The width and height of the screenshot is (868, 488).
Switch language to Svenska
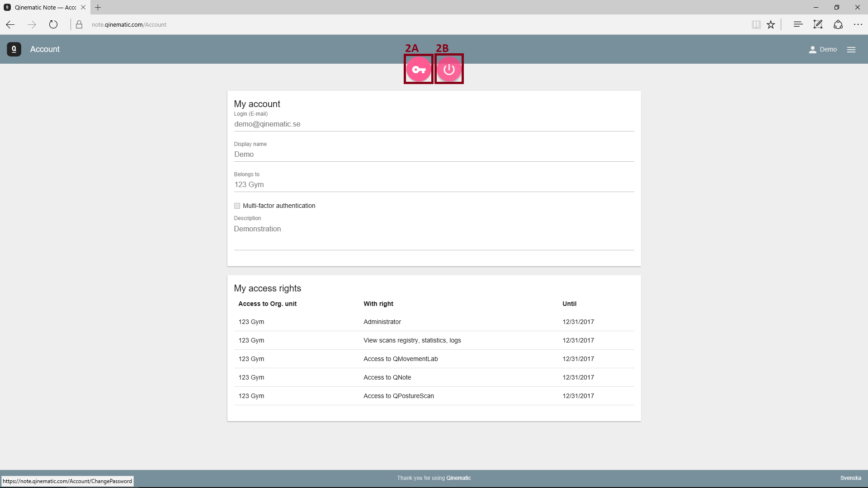[850, 478]
